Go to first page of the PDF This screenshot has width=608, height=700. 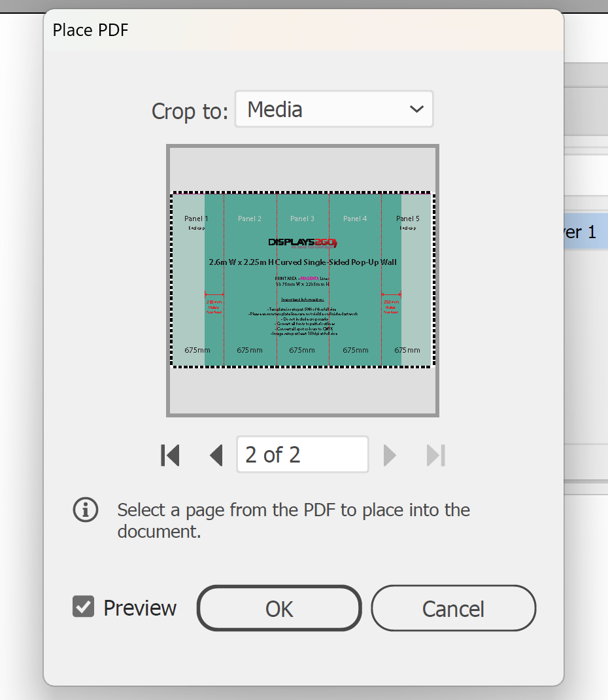click(170, 455)
